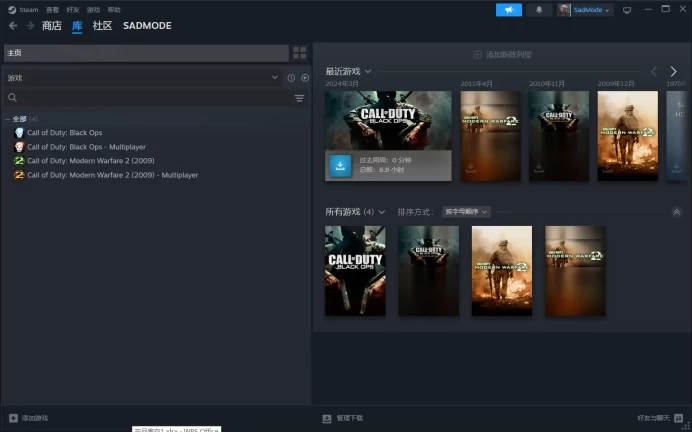Click the back navigation arrow

click(13, 26)
